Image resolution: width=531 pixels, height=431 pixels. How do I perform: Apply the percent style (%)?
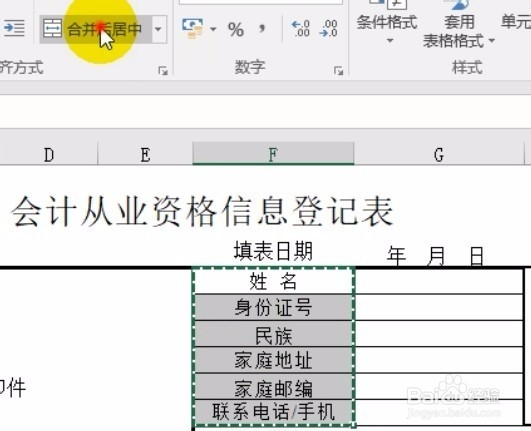(236, 29)
